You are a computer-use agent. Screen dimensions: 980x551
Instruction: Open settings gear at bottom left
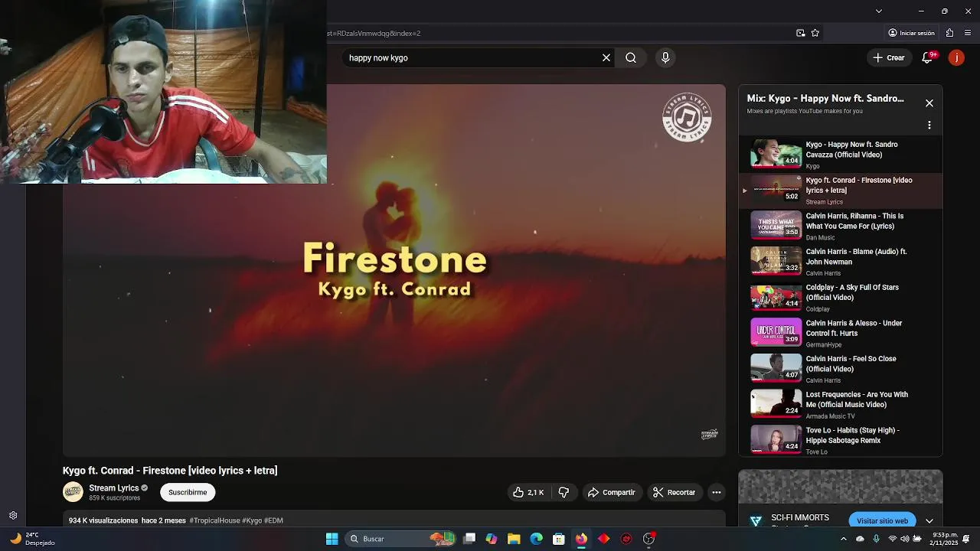[x=13, y=516]
